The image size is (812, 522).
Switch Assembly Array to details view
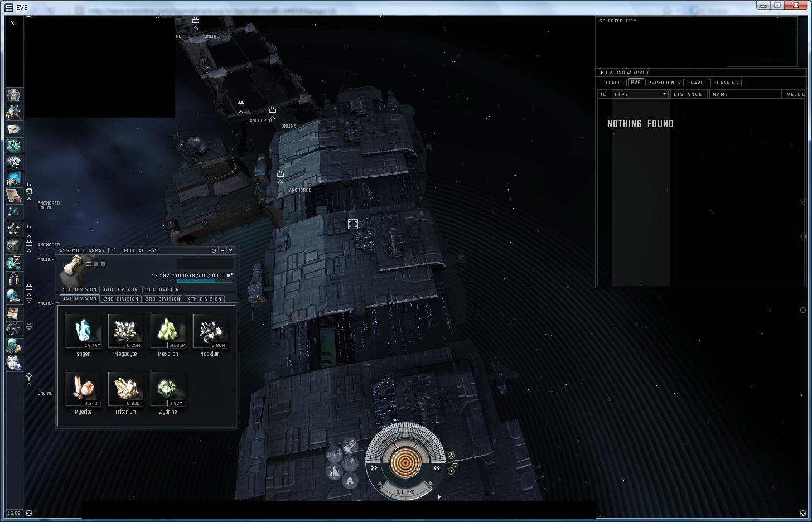[x=96, y=264]
